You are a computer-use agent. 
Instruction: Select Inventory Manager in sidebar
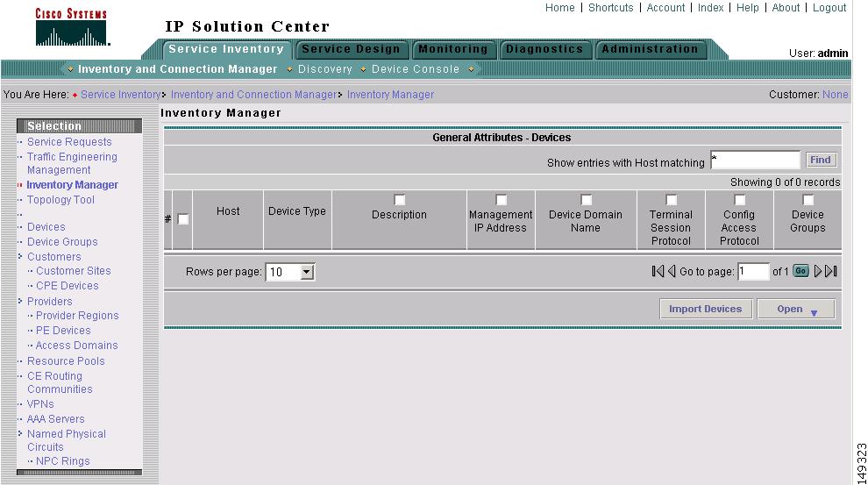[x=73, y=185]
